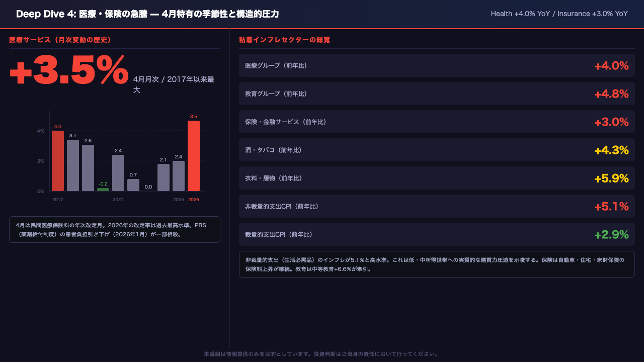Select the 衣料・履物（前年比） row label

[x=273, y=178]
